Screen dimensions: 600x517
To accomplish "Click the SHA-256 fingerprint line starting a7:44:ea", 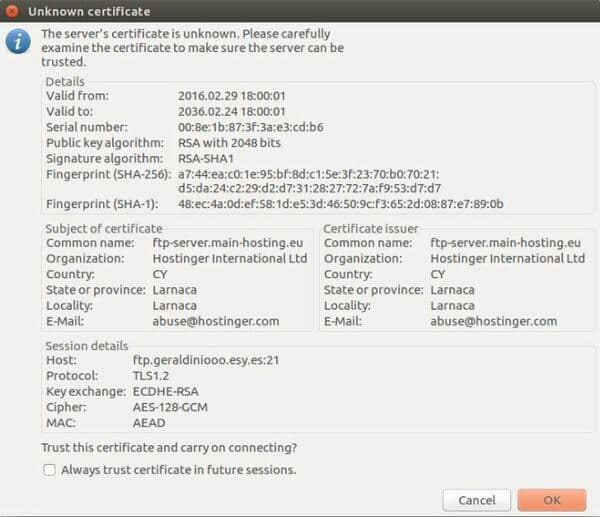I will 308,174.
